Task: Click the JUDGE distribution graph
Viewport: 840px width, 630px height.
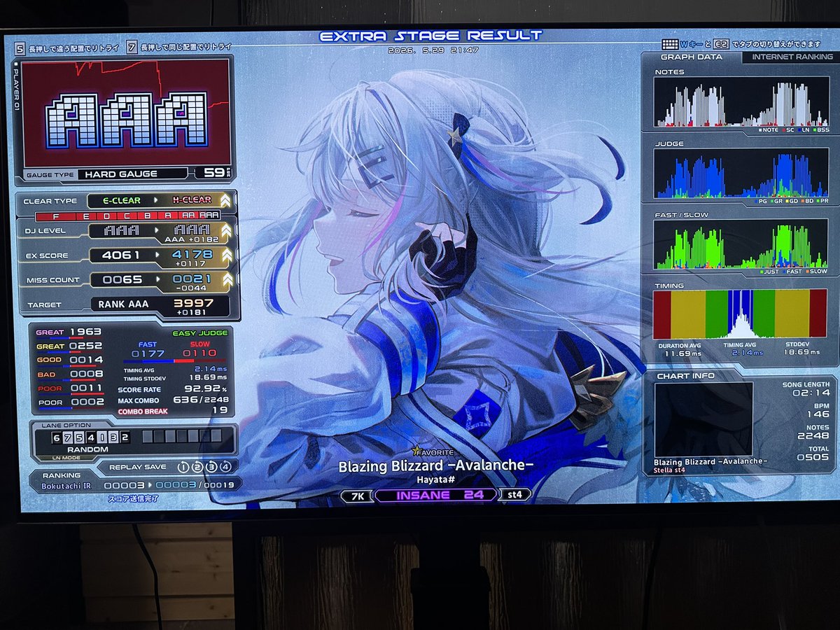Action: click(741, 174)
